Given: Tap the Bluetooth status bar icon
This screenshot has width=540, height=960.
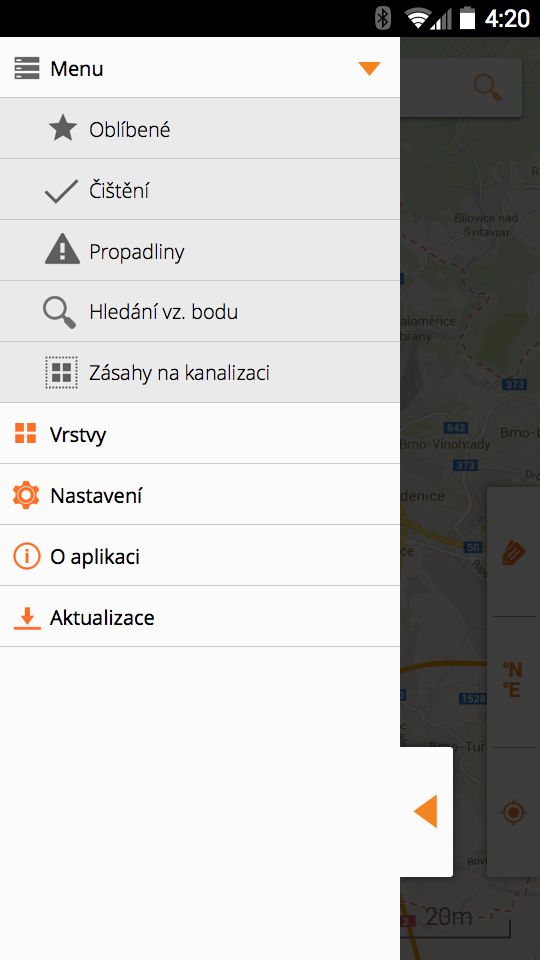Looking at the screenshot, I should (383, 18).
